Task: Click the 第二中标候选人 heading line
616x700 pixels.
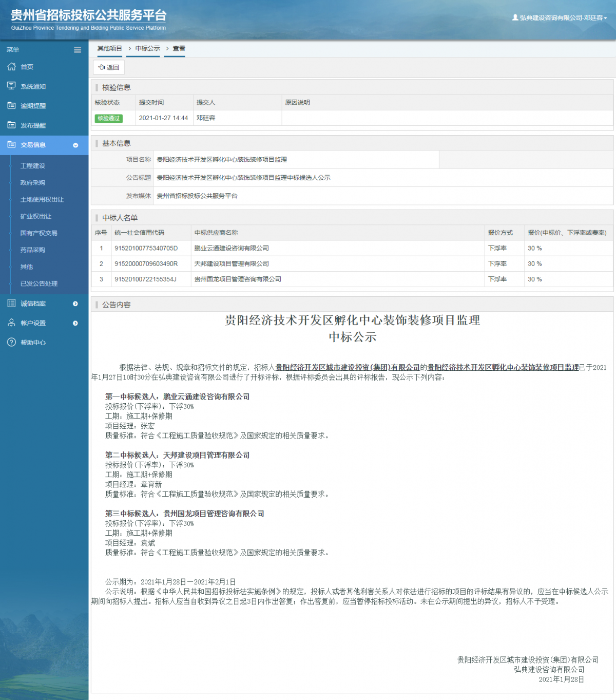Action: (178, 455)
